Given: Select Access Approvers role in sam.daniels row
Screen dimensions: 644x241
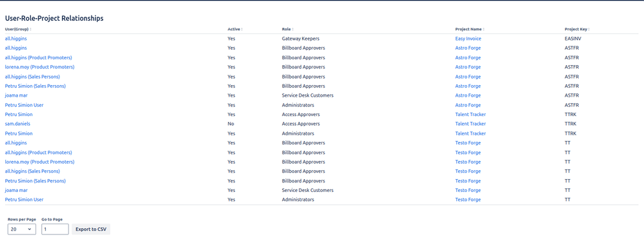Looking at the screenshot, I should (301, 124).
